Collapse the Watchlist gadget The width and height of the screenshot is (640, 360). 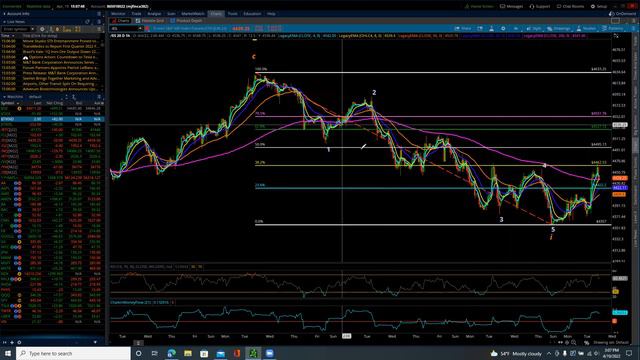click(4, 97)
